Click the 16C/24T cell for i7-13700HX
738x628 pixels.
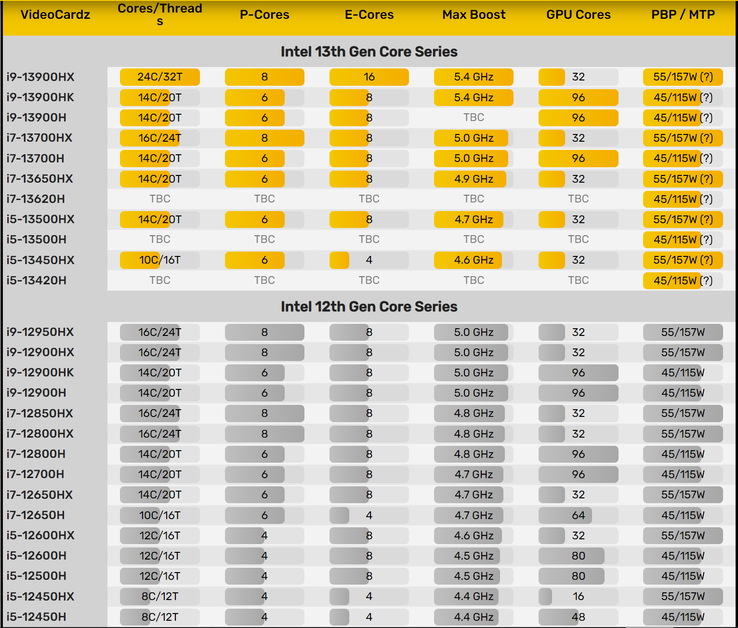[160, 138]
